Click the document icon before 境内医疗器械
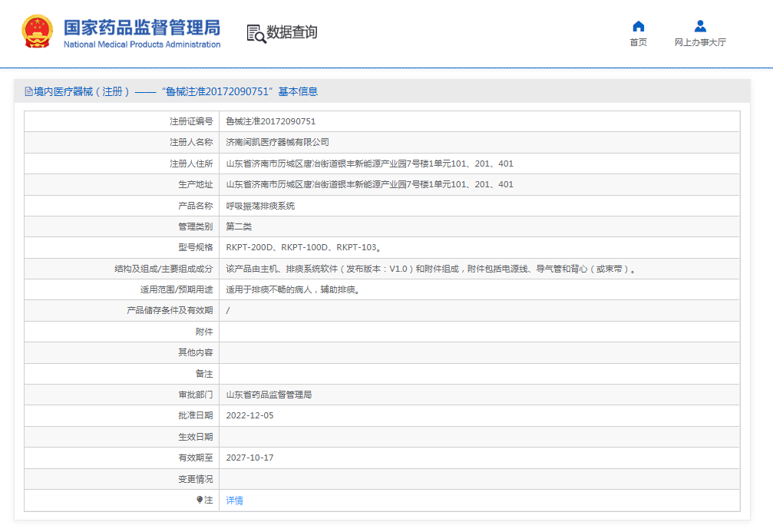The height and width of the screenshot is (532, 773). coord(28,91)
